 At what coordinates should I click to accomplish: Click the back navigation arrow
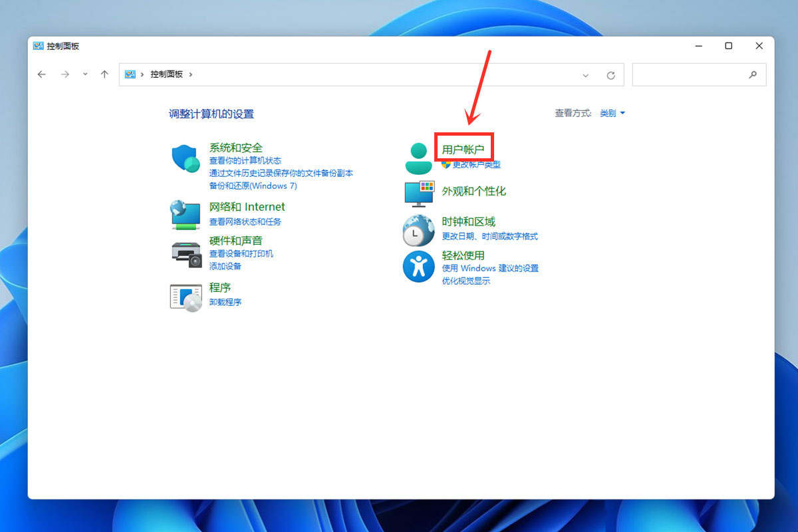click(x=42, y=74)
